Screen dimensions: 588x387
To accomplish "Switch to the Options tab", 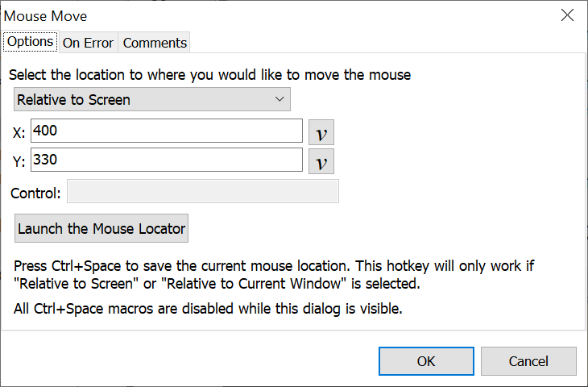I will [x=30, y=42].
